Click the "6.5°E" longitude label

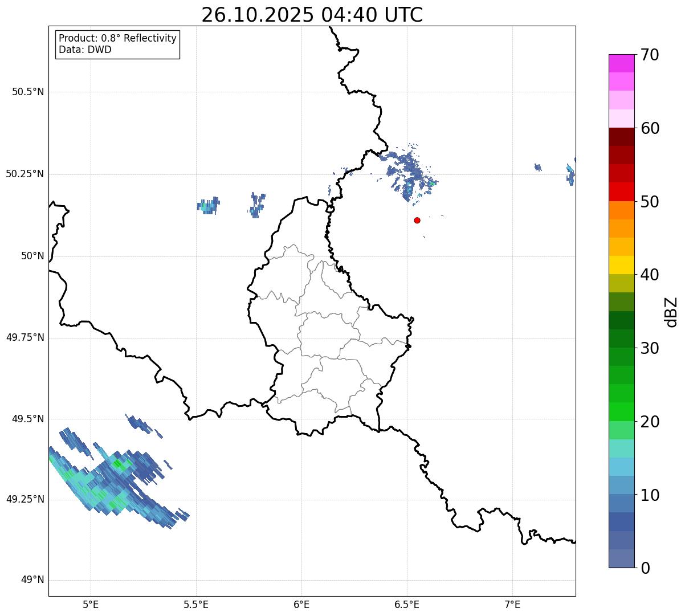pos(407,605)
